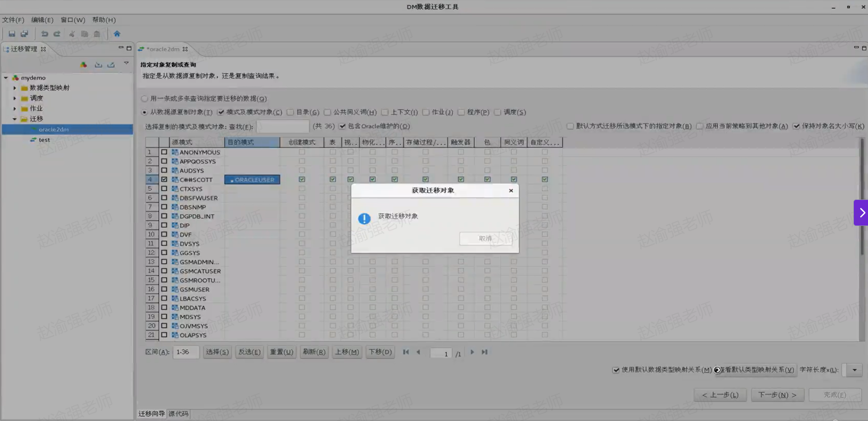Screen dimensions: 868x421
Task: Go to next page icon
Action: pyautogui.click(x=472, y=352)
